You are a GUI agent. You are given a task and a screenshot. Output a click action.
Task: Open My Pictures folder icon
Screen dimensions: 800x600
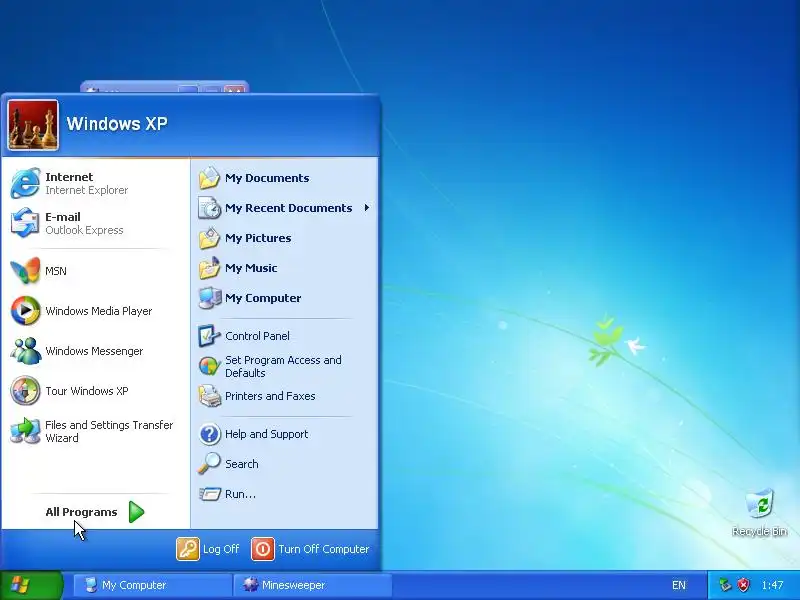click(209, 238)
